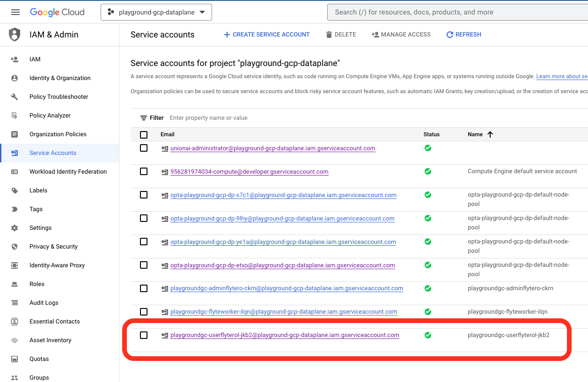Open the playground-gcp-dataplane project dropdown
This screenshot has width=588, height=382.
[x=156, y=12]
